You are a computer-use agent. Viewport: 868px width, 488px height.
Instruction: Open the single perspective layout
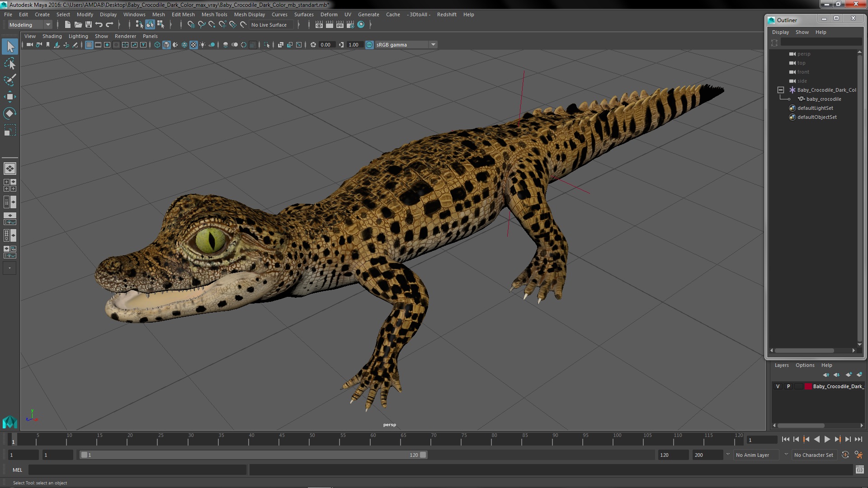point(10,169)
